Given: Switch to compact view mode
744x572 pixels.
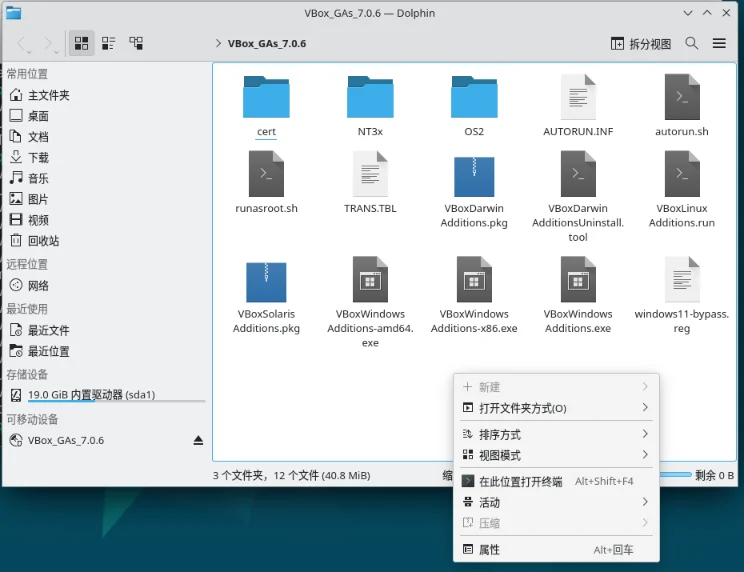Looking at the screenshot, I should (x=108, y=44).
